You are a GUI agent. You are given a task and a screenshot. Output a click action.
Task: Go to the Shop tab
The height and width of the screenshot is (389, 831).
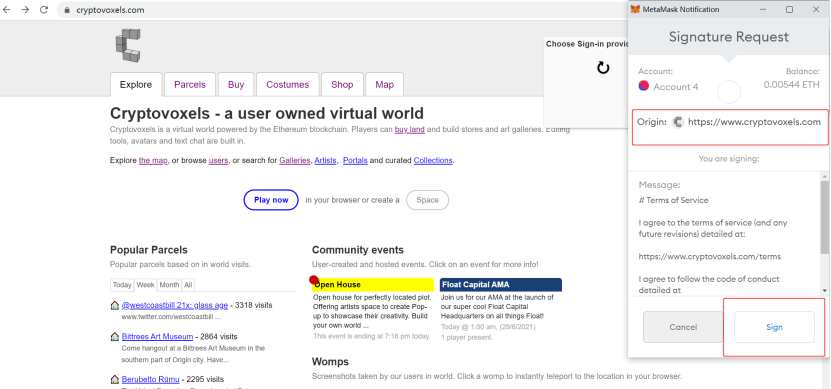click(x=342, y=85)
